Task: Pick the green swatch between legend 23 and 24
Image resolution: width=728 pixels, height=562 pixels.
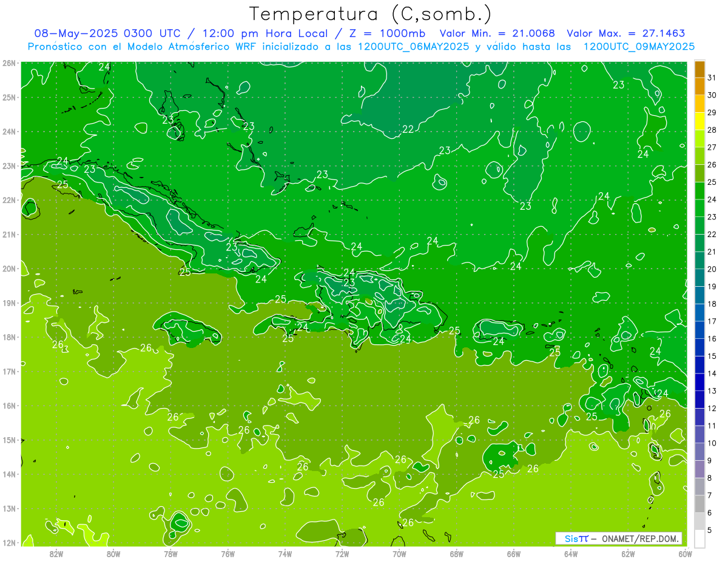Action: [699, 208]
